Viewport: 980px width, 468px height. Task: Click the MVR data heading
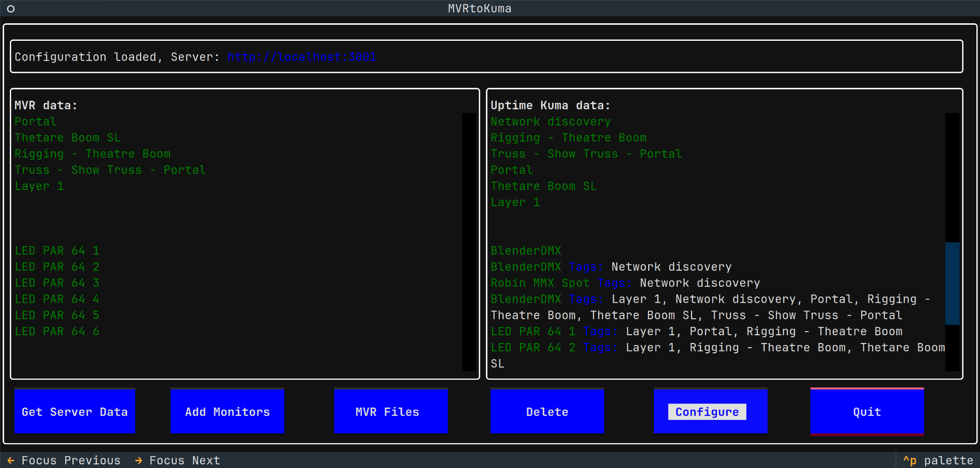tap(46, 105)
